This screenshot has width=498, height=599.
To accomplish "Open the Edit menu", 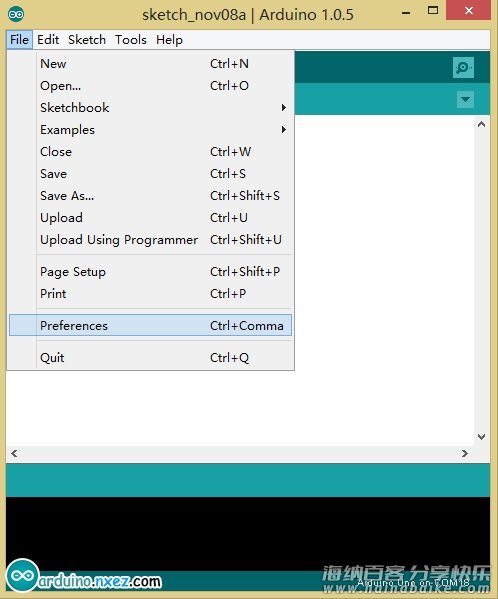I will tap(48, 40).
